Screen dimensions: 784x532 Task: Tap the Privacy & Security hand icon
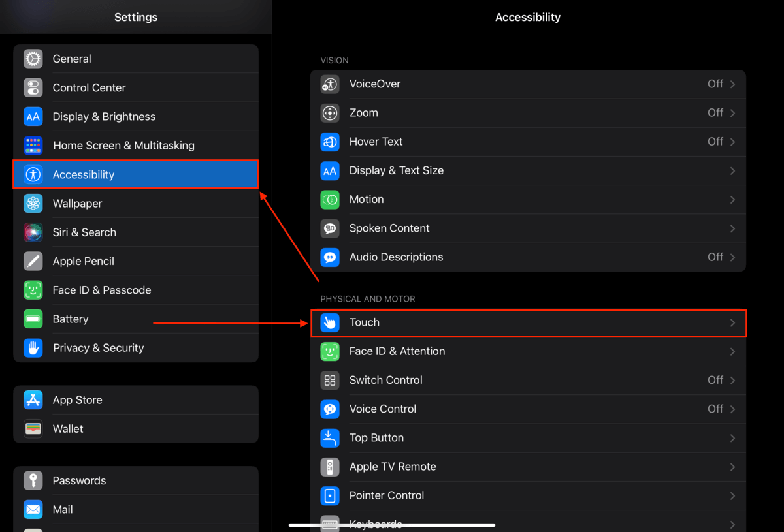pyautogui.click(x=33, y=348)
